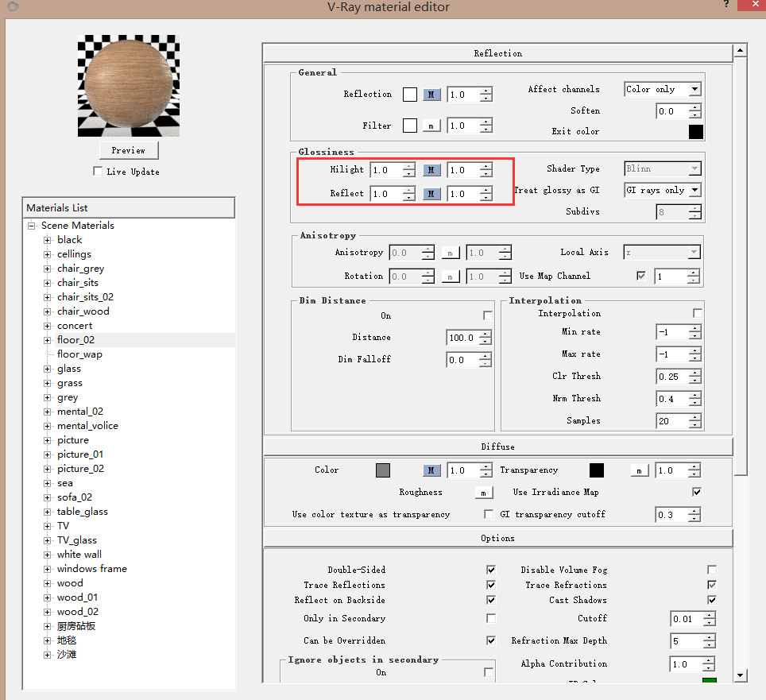The height and width of the screenshot is (700, 766).
Task: Click the Roughness map m button
Action: pyautogui.click(x=483, y=493)
